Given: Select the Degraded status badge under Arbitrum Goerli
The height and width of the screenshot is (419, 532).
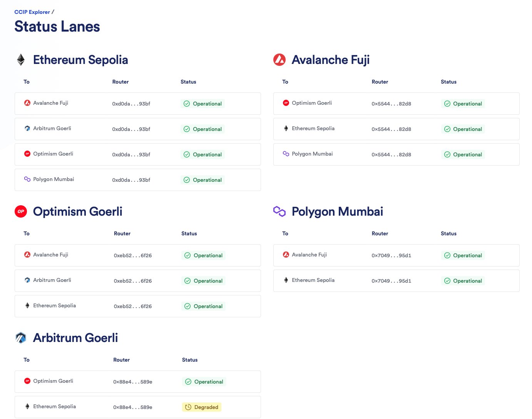Looking at the screenshot, I should click(201, 407).
